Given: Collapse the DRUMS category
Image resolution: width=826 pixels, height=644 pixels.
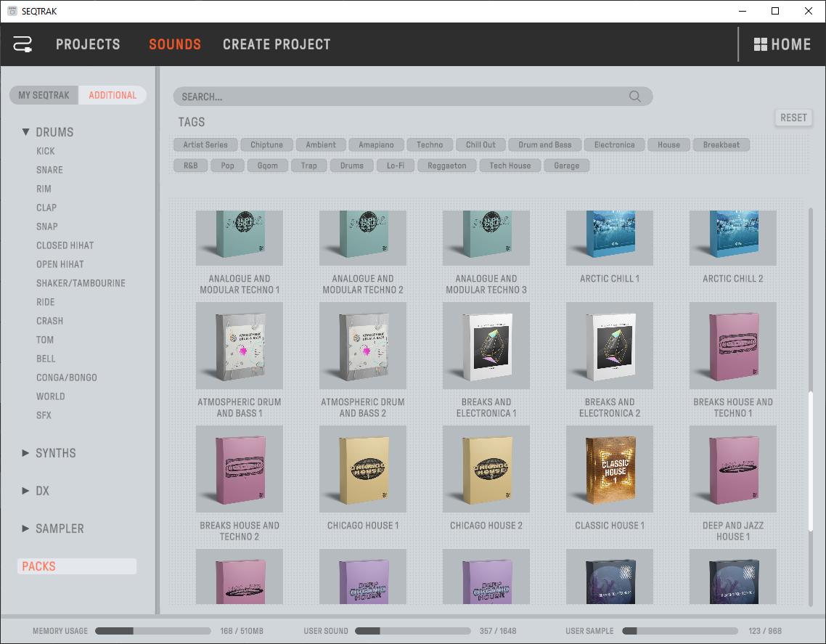Looking at the screenshot, I should (25, 131).
